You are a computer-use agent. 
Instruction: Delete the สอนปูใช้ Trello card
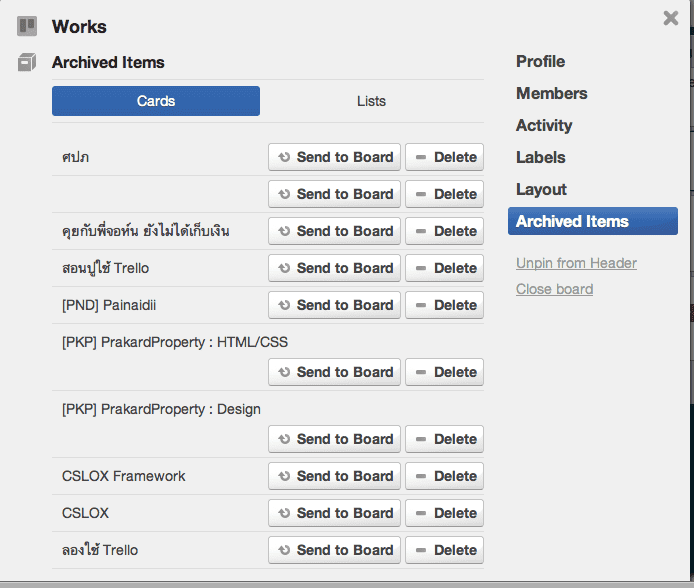click(x=444, y=268)
